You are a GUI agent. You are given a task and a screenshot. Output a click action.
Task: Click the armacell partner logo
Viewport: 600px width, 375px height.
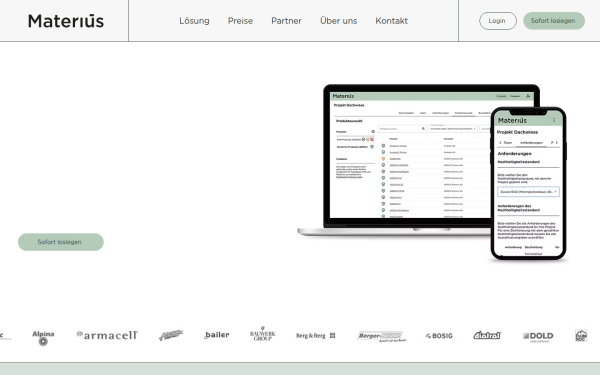coord(107,335)
